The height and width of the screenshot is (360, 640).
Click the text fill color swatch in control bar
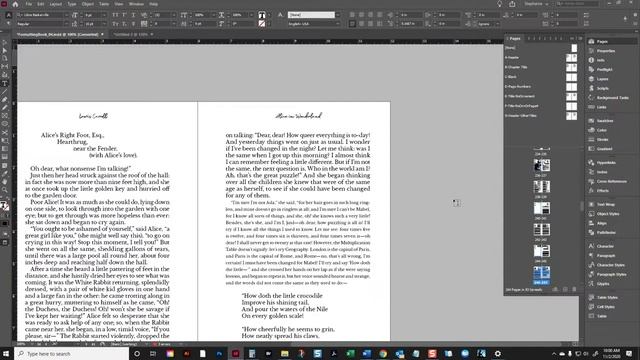262,15
